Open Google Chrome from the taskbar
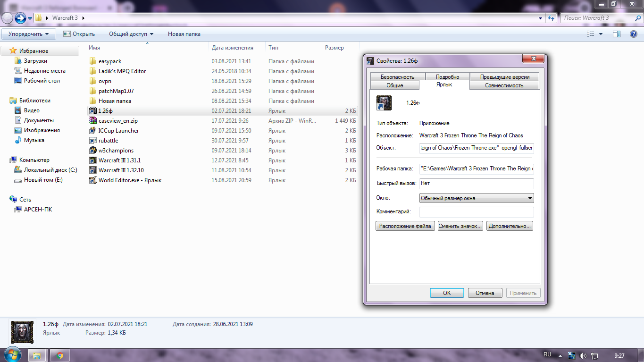The image size is (644, 362). click(x=60, y=355)
